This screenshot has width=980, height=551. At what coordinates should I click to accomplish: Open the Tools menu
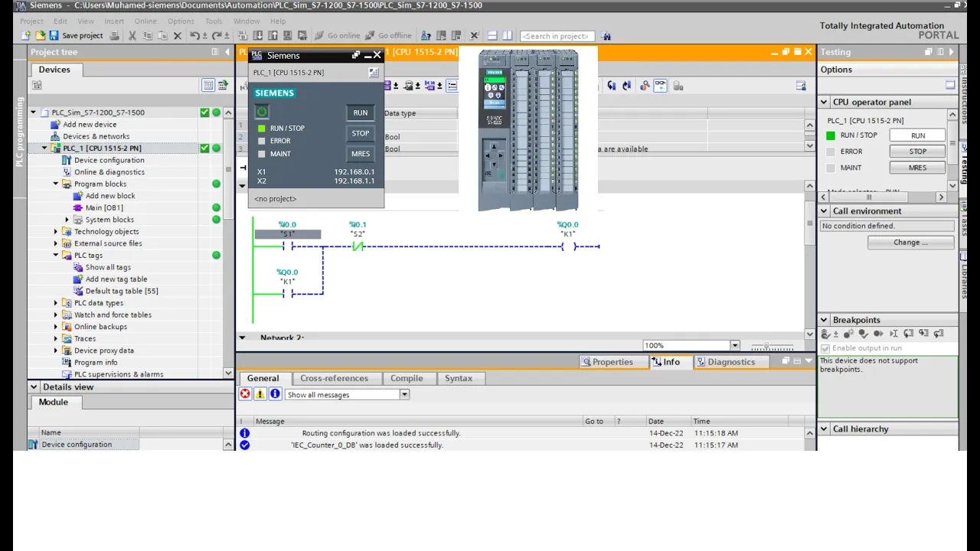(214, 21)
